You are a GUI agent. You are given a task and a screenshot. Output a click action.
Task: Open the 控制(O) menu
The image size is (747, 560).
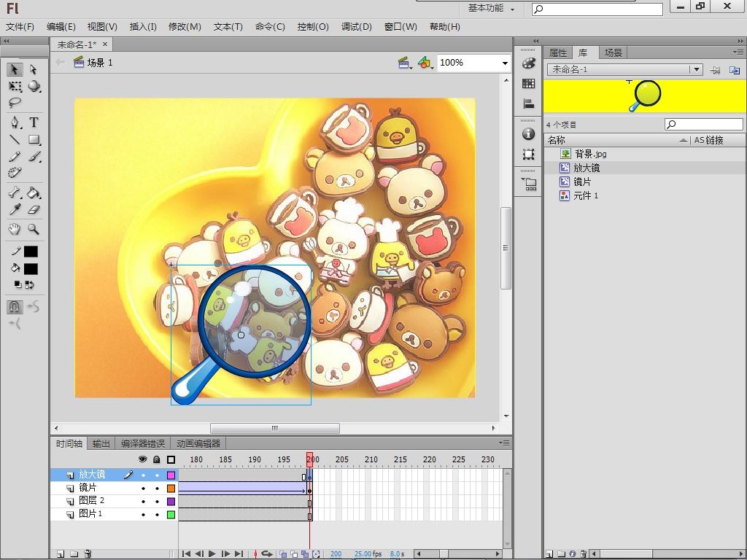coord(313,27)
